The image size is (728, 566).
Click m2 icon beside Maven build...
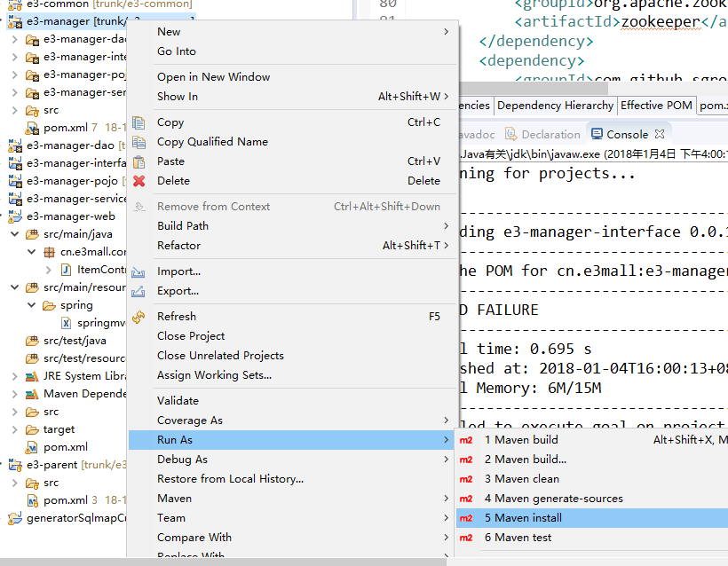click(466, 440)
